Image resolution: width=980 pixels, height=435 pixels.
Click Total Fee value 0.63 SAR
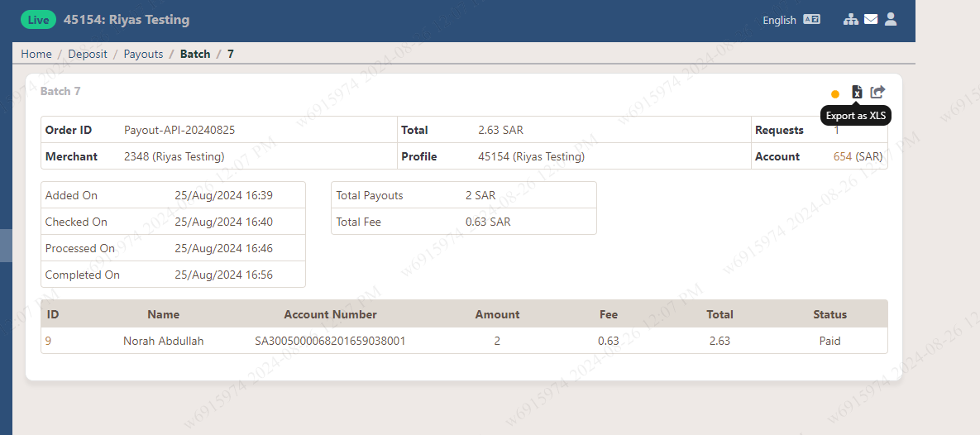[x=488, y=222]
